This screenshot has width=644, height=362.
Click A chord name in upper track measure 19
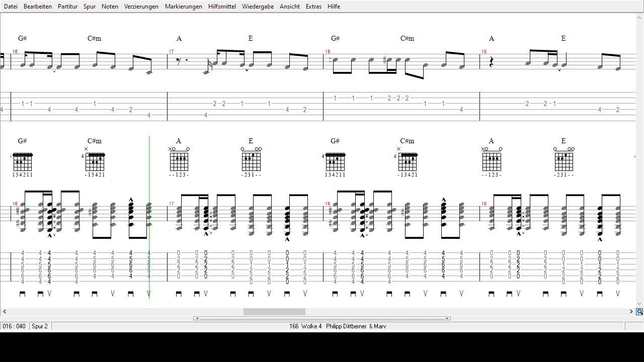click(492, 38)
